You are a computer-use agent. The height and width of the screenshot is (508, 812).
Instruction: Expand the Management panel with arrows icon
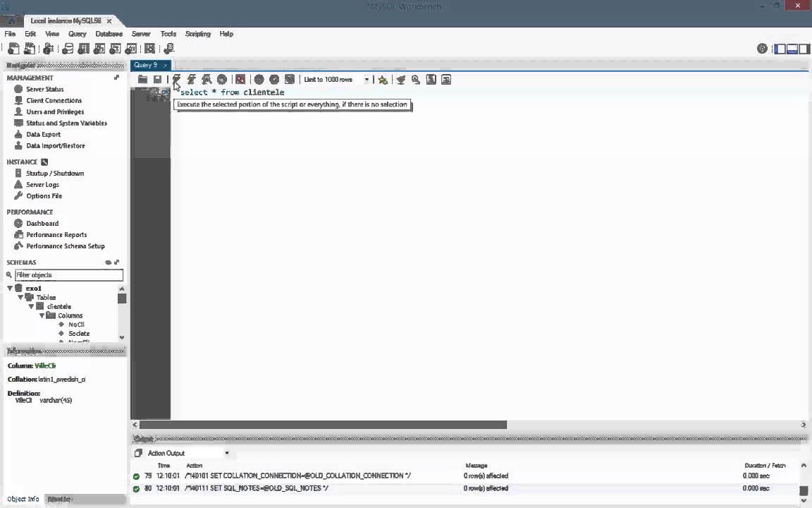[116, 78]
